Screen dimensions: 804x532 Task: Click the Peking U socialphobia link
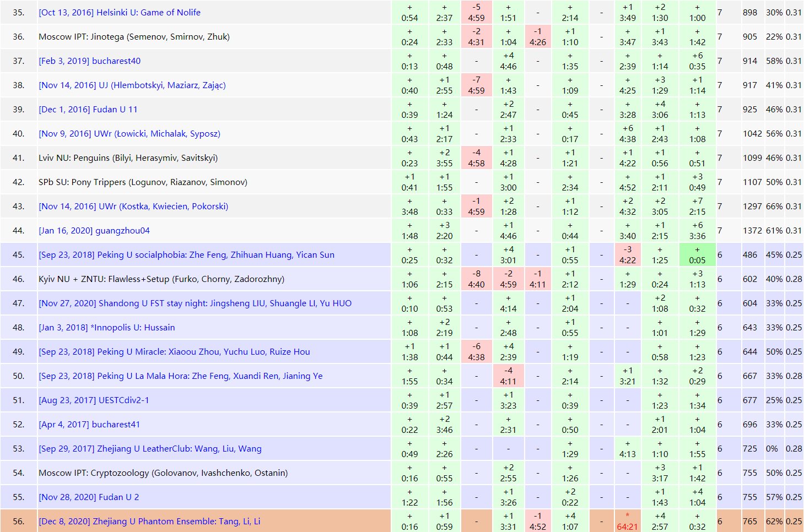[x=186, y=255]
